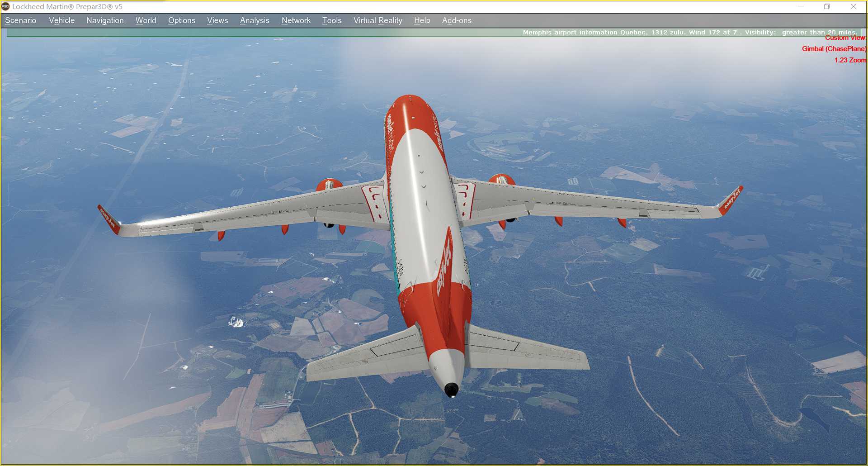Screen dimensions: 868x466
Task: Open the Views menu
Action: point(217,20)
